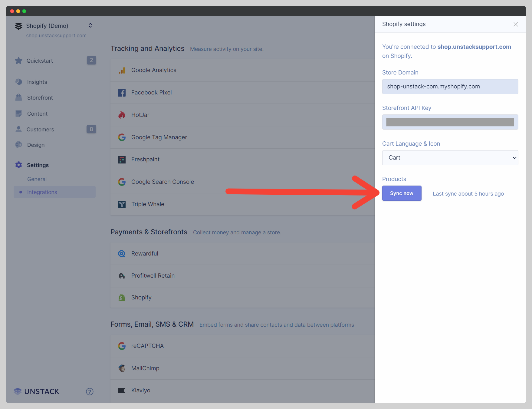This screenshot has height=409, width=532.
Task: Select the MailChimp integration
Action: 145,368
